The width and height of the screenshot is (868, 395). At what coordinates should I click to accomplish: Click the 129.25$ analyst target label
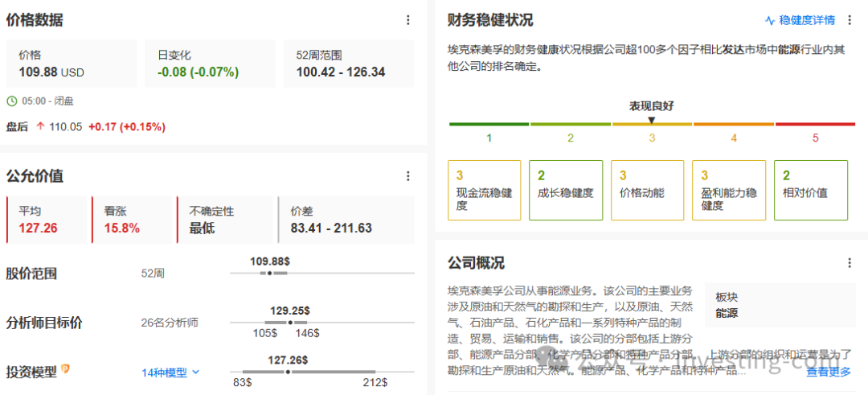tap(290, 311)
